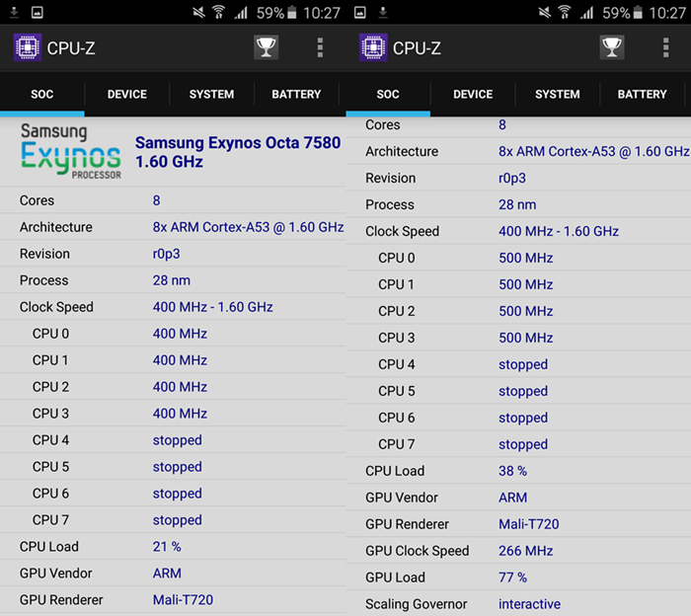Image resolution: width=691 pixels, height=616 pixels.
Task: Switch to the SYSTEM tab in right screenshot
Action: 558,95
